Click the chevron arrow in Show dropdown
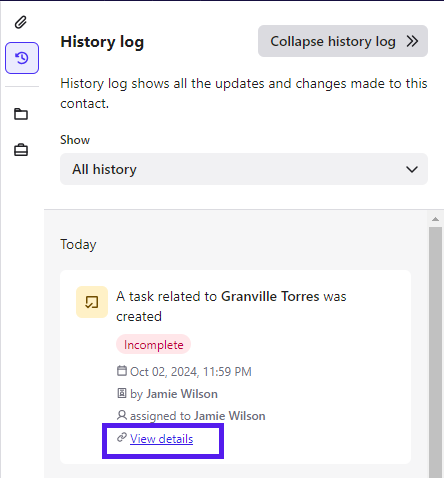The width and height of the screenshot is (444, 478). tap(412, 169)
